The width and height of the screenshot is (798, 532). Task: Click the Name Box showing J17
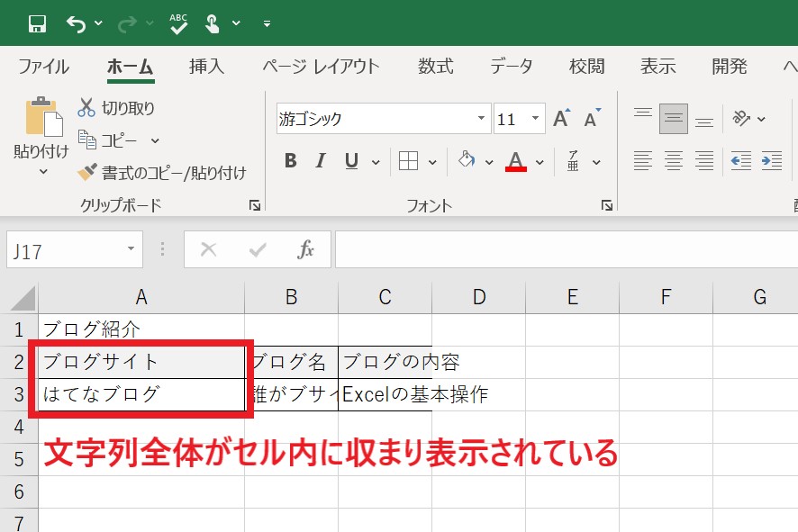coord(65,249)
